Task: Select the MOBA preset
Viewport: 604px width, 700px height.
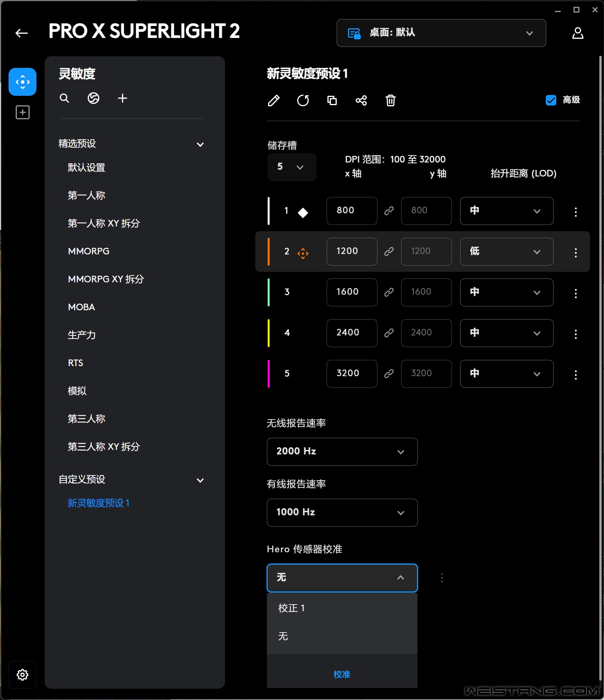Action: point(81,307)
